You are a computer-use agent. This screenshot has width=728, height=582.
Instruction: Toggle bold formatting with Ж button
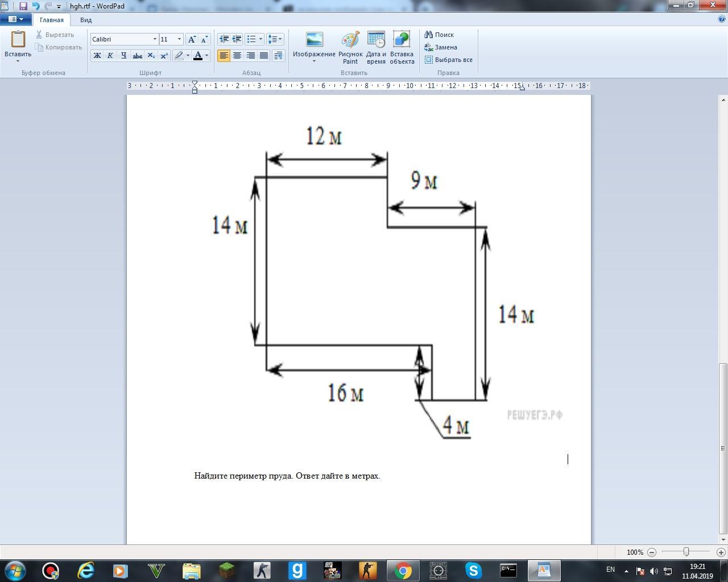[97, 56]
